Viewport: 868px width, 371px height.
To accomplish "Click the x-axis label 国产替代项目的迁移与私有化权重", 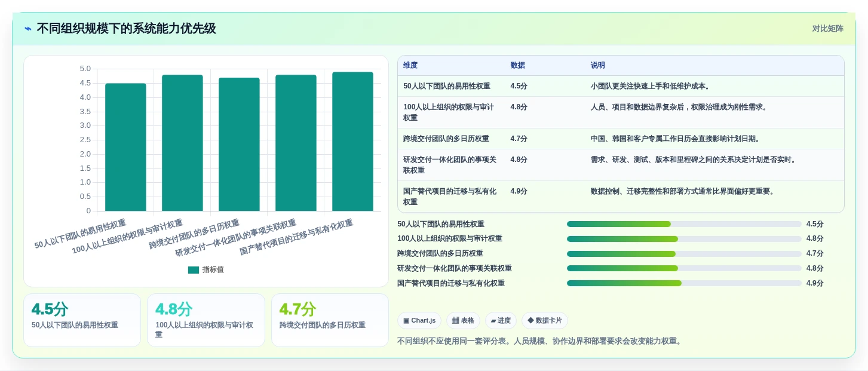I will 296,238.
